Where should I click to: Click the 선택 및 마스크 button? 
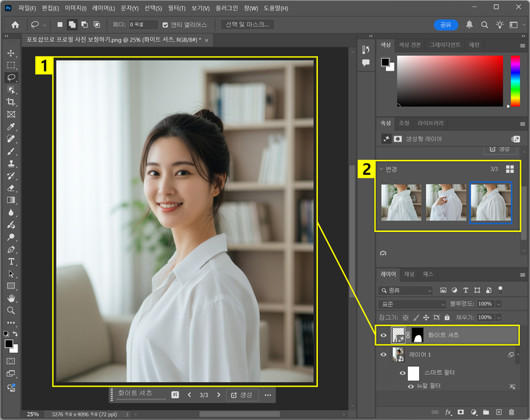click(247, 25)
